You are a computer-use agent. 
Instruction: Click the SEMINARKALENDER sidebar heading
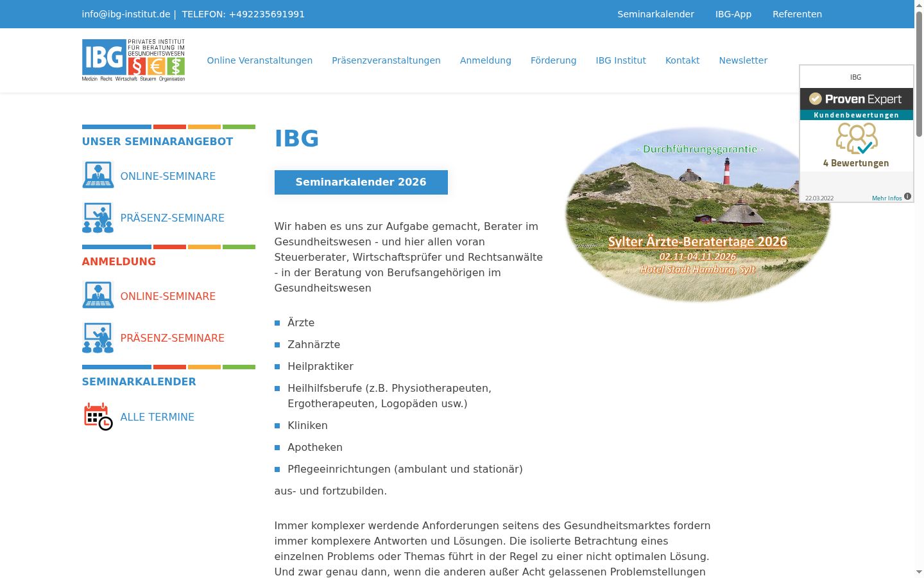(x=139, y=381)
